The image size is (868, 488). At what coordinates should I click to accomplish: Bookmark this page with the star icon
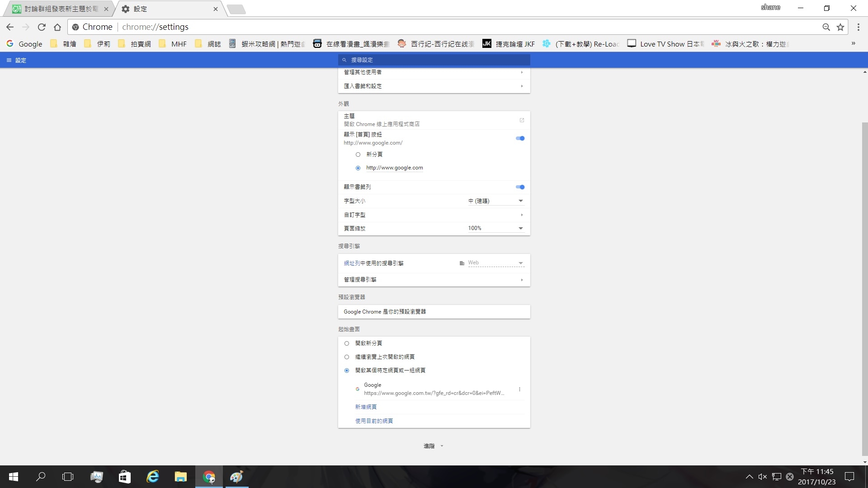pos(840,27)
